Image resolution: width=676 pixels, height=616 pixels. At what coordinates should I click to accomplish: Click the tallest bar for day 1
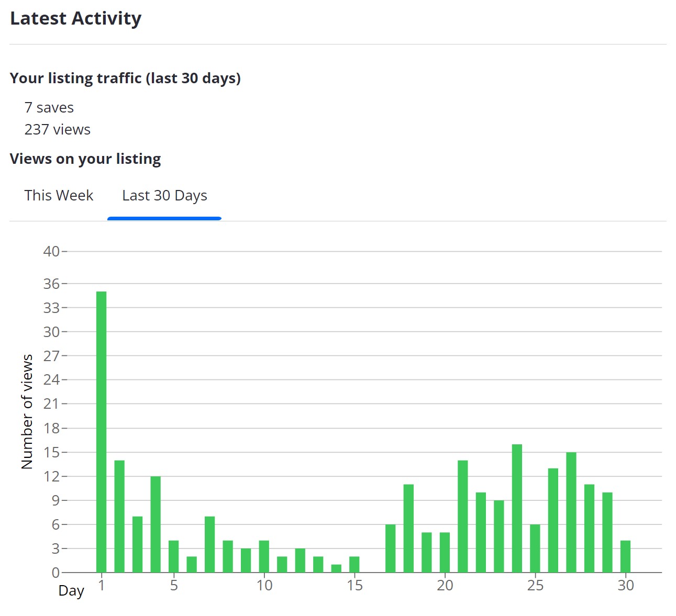point(102,432)
